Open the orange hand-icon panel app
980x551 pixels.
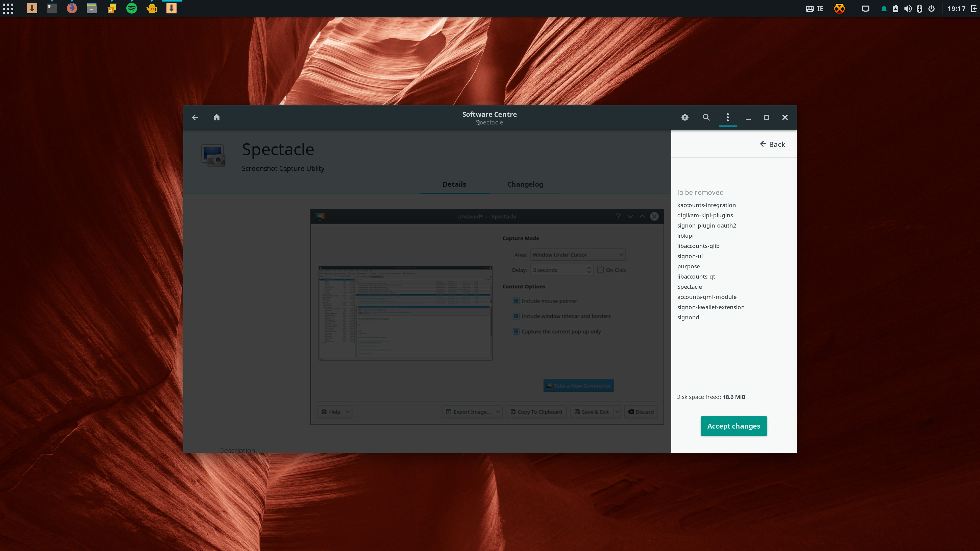coord(151,8)
